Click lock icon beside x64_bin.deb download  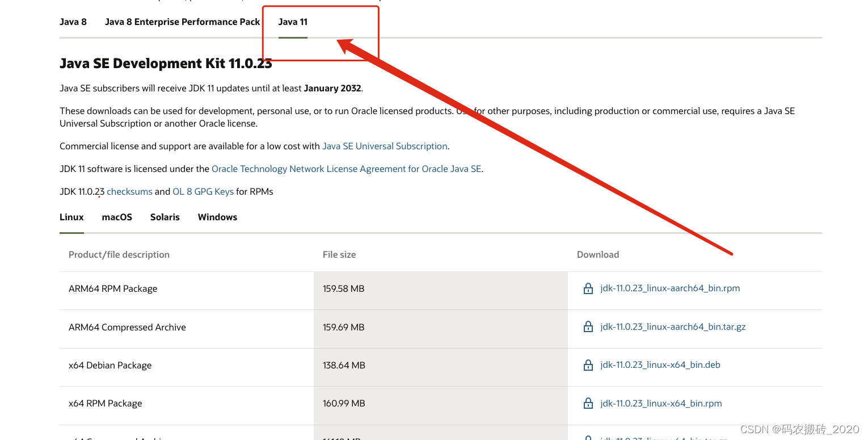(588, 365)
